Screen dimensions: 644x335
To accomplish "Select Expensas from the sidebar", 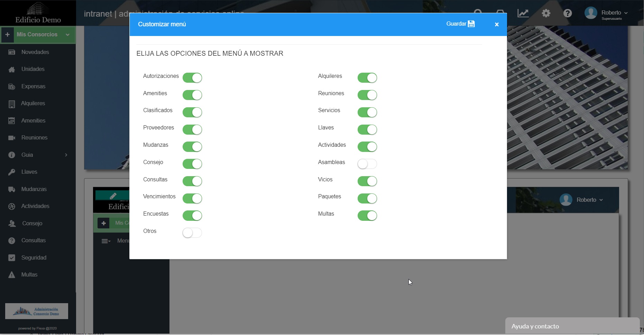I will pos(33,87).
